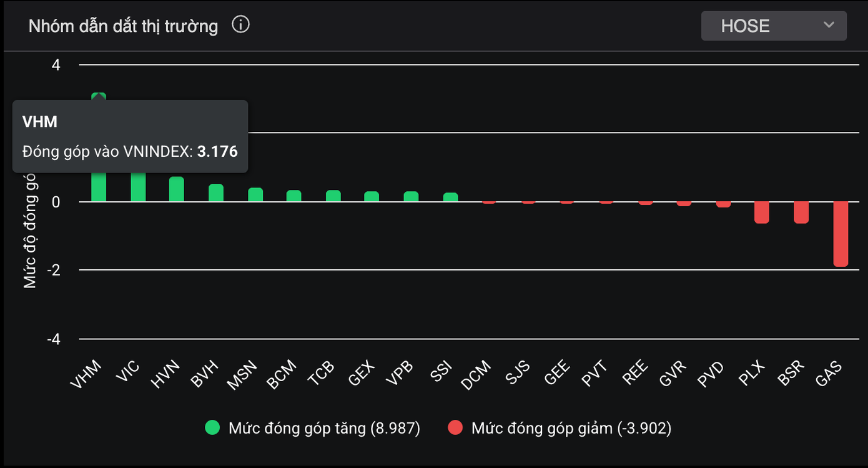Click the VHM axis label
868x468 pixels.
86,374
